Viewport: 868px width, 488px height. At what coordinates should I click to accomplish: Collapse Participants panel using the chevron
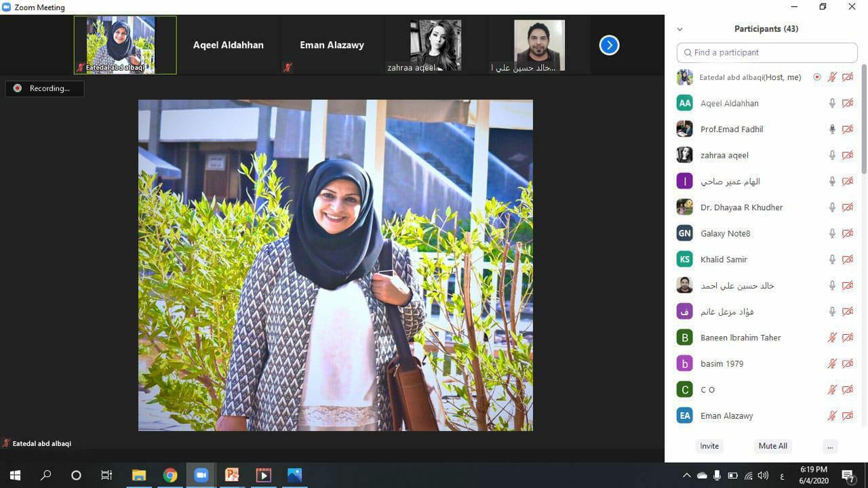tap(679, 29)
